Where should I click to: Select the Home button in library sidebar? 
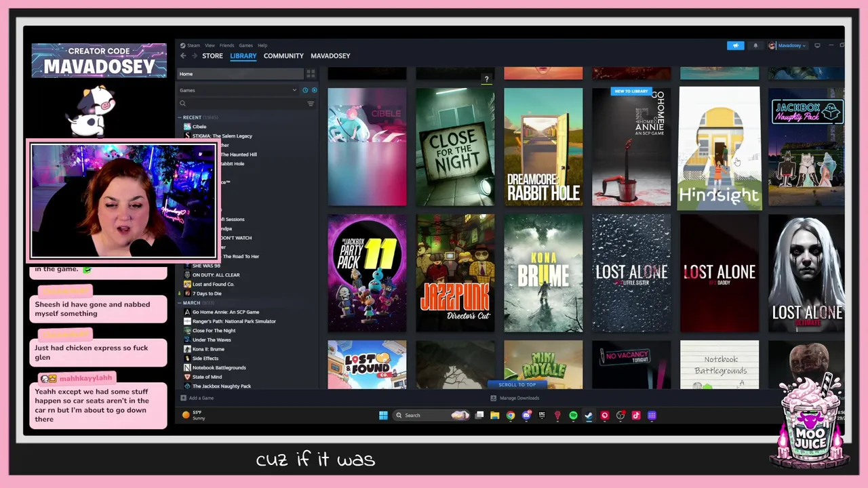tap(241, 73)
